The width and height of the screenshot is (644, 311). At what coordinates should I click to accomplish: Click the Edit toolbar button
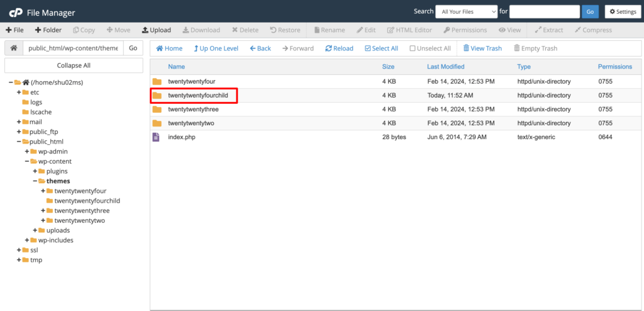[366, 30]
